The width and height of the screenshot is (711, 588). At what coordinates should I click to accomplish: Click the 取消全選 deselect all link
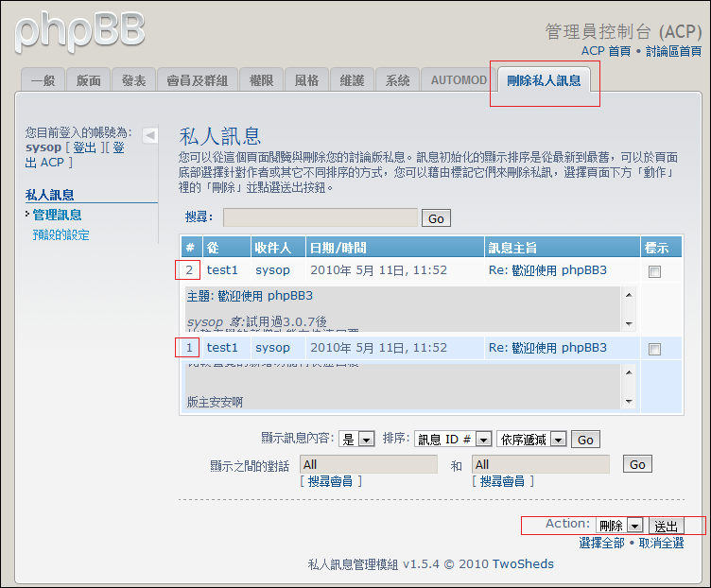tap(661, 543)
